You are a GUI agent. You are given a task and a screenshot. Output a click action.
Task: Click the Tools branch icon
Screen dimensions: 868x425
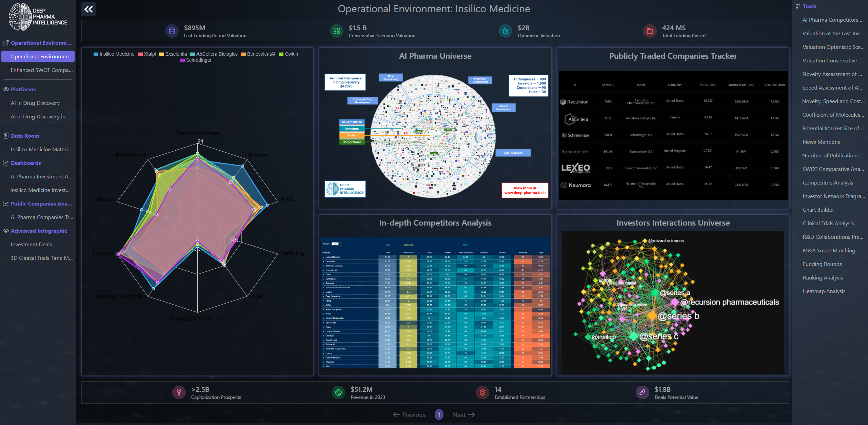pyautogui.click(x=798, y=6)
